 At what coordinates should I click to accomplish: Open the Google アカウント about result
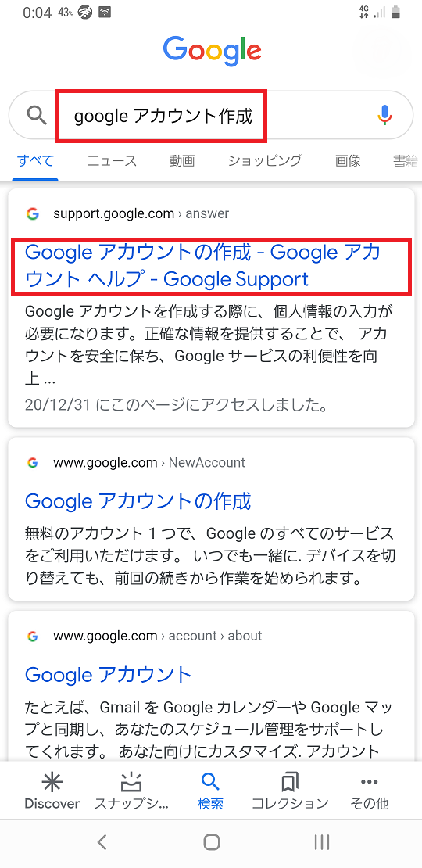click(x=109, y=675)
